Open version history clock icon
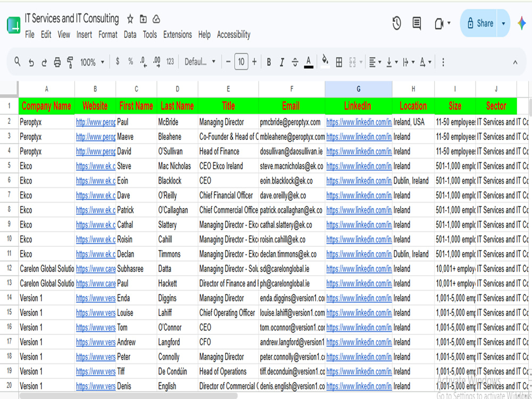 [x=397, y=23]
